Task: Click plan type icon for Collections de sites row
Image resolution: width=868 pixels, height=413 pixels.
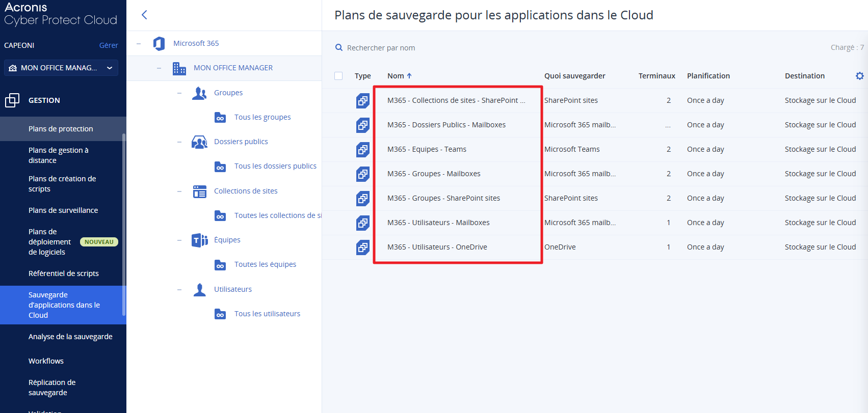Action: point(363,101)
